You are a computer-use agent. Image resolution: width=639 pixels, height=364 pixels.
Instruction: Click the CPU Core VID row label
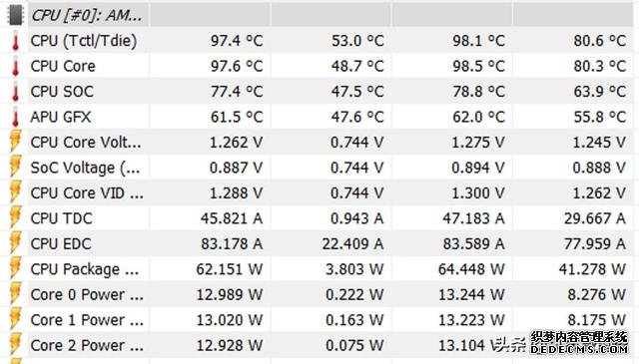click(87, 193)
